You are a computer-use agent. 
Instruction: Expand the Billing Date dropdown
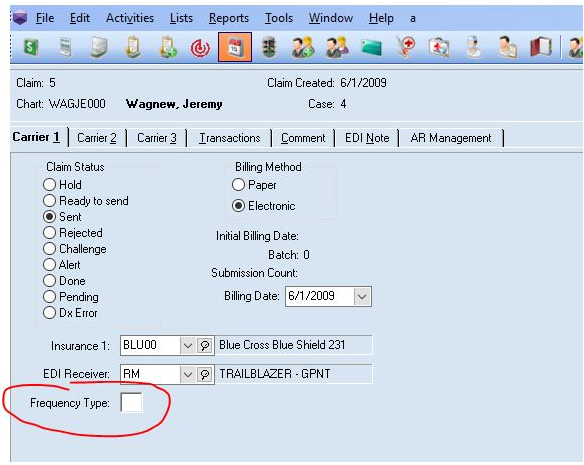click(x=362, y=297)
